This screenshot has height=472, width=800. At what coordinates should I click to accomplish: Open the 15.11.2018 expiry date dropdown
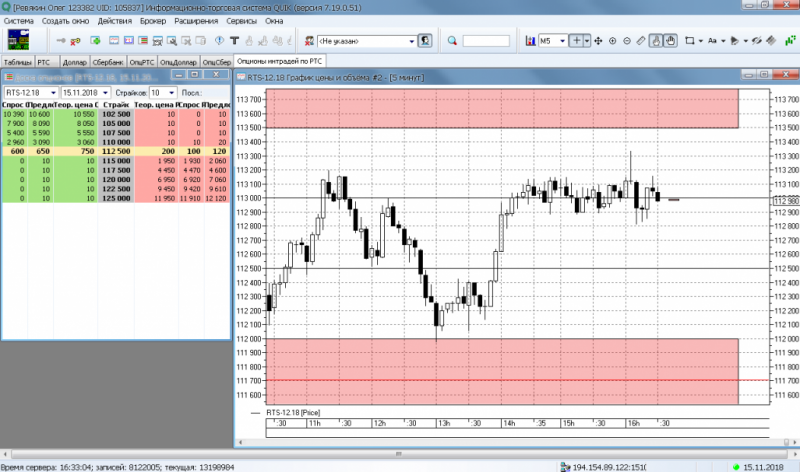(105, 93)
